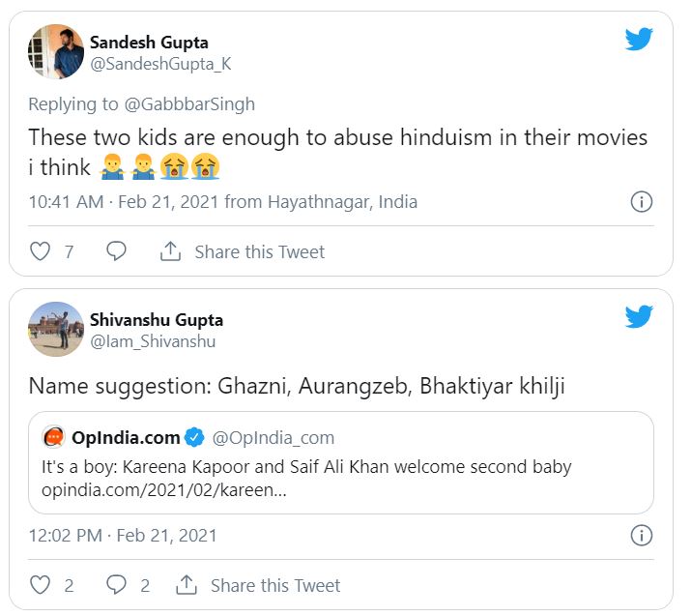Click the OpIndia.com quoted account name
The width and height of the screenshot is (691, 616).
click(124, 438)
